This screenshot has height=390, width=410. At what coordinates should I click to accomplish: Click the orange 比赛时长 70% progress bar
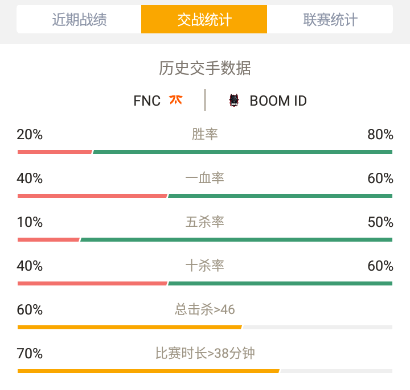click(x=148, y=371)
